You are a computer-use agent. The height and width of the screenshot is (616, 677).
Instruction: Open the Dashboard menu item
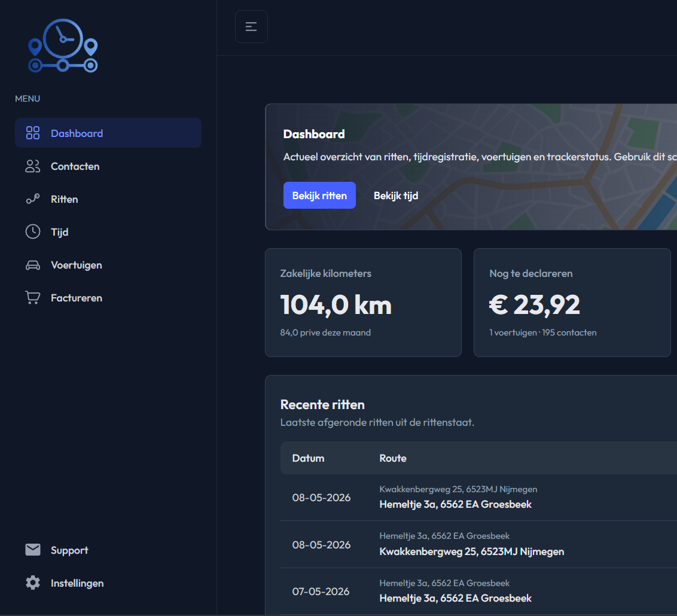point(108,133)
